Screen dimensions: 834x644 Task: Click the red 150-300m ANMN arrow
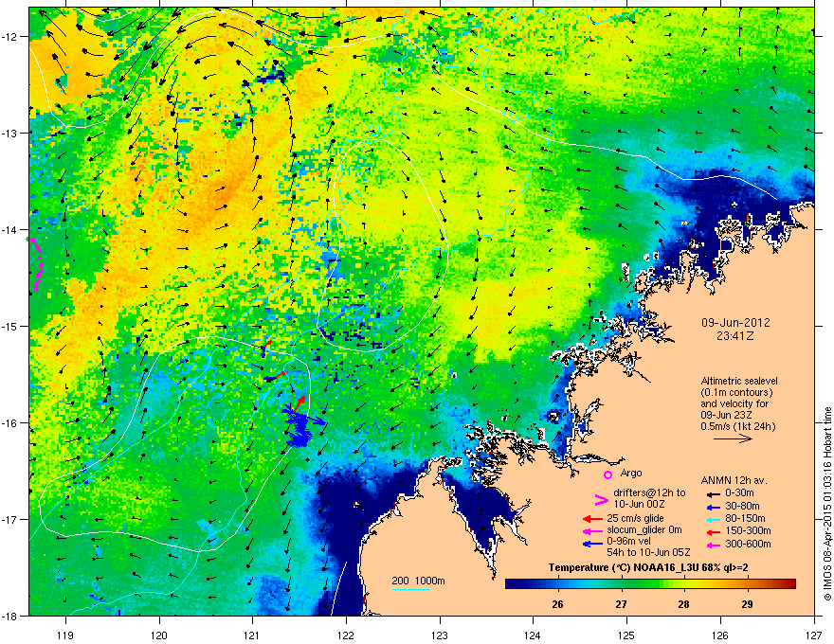pos(712,530)
